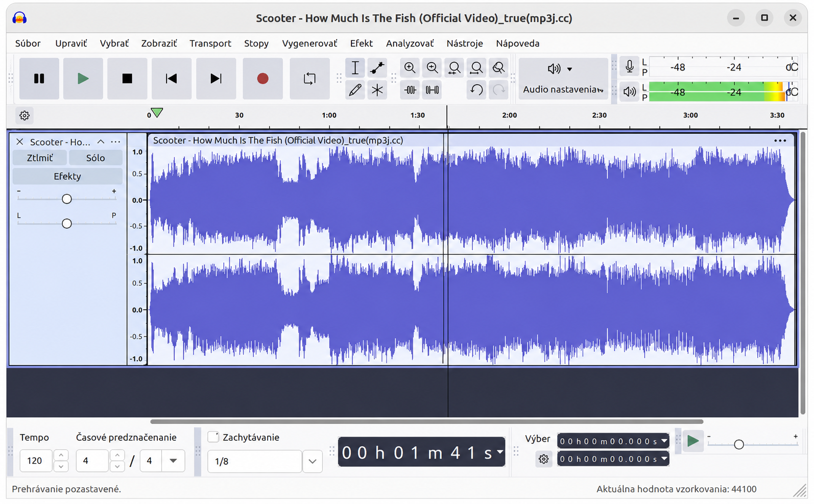The image size is (814, 504).
Task: Adjust the track gain slider
Action: pos(67,199)
